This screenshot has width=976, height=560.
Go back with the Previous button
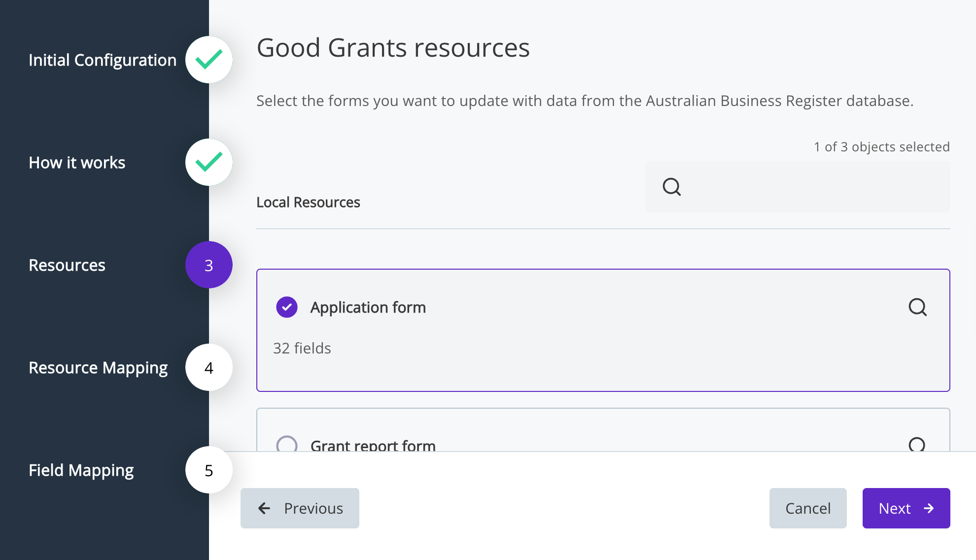[300, 508]
